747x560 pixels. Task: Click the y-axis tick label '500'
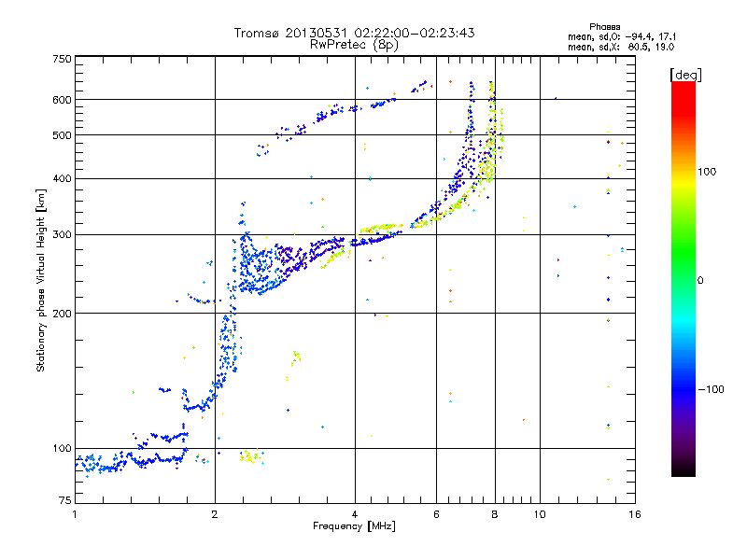pos(62,135)
